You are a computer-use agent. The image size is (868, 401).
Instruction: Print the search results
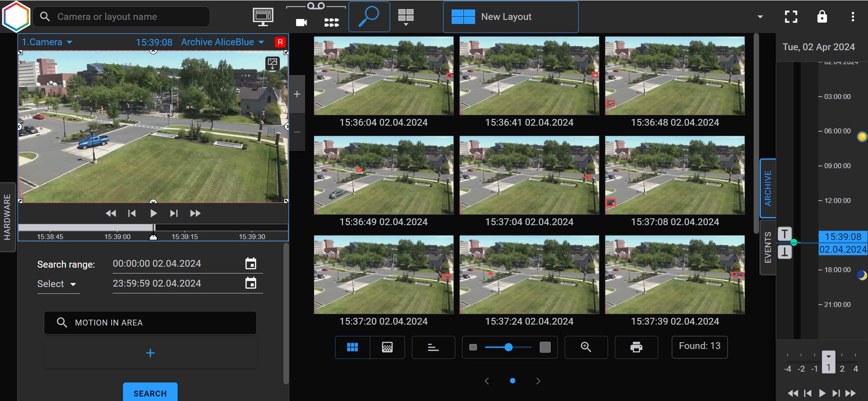click(x=636, y=347)
